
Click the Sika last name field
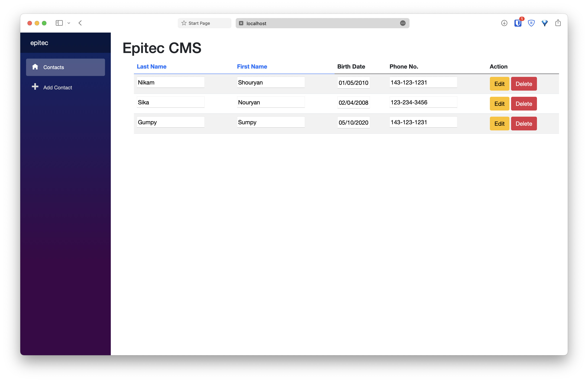pos(171,102)
